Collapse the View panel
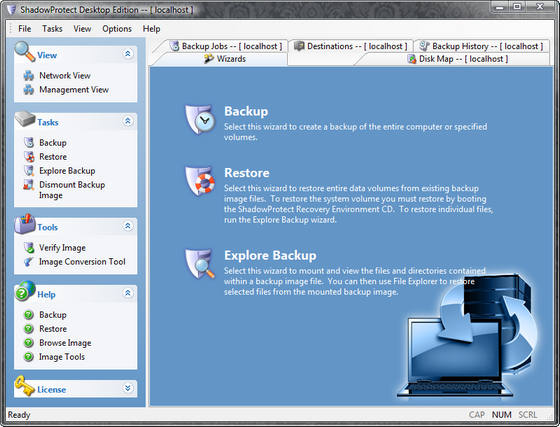Screen dimensions: 560x427 [x=128, y=54]
